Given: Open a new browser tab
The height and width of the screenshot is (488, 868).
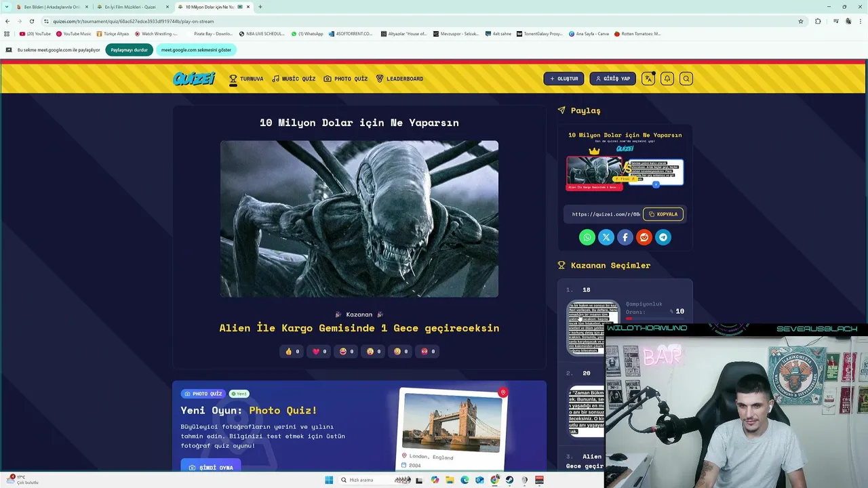Looking at the screenshot, I should (x=260, y=7).
